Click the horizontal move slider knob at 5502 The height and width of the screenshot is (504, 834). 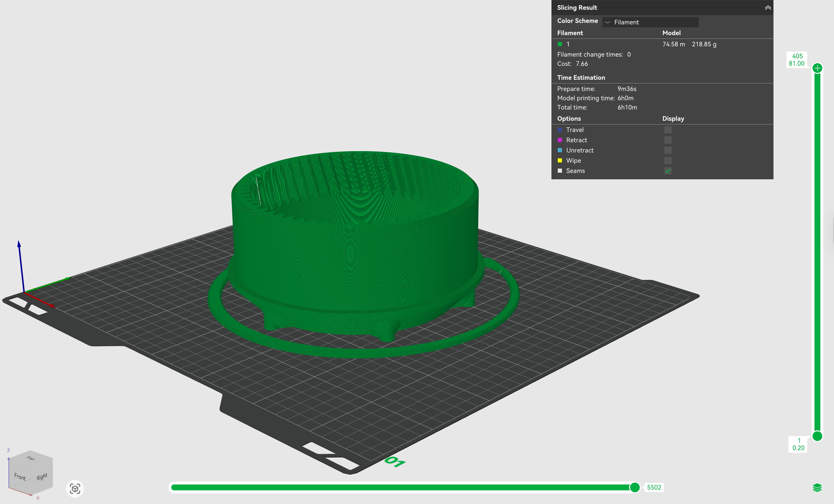coord(634,487)
